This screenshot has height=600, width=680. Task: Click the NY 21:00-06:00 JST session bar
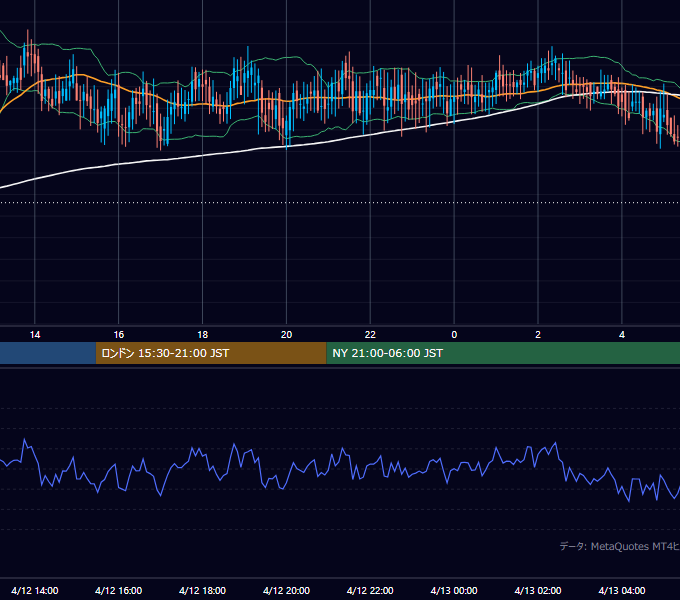(503, 353)
